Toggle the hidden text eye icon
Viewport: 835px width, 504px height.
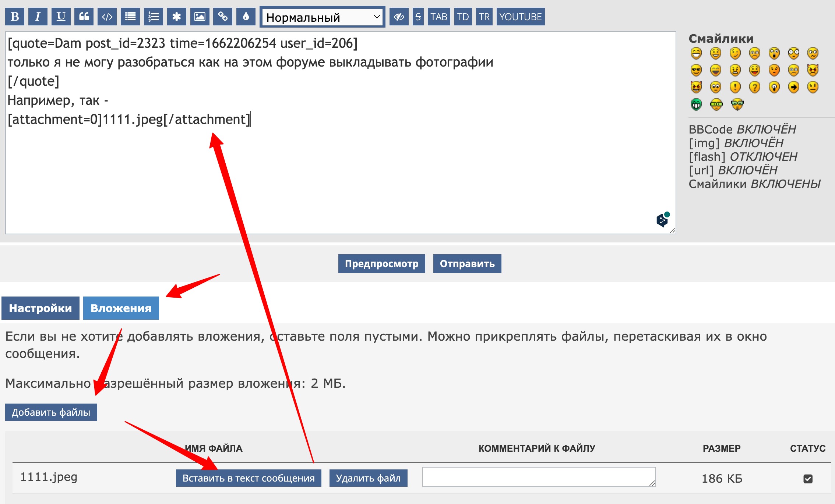click(x=399, y=17)
